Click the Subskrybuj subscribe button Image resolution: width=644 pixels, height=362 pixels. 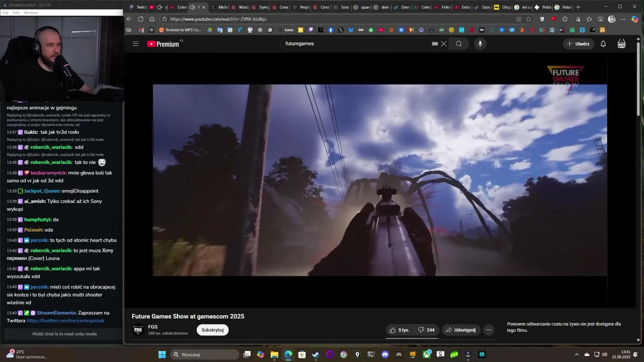pos(212,330)
